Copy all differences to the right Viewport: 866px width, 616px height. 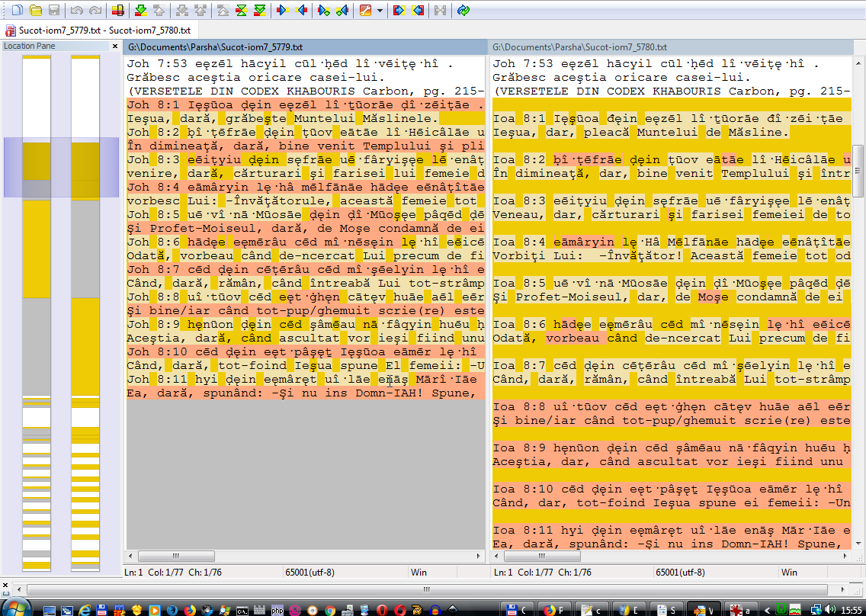(398, 11)
